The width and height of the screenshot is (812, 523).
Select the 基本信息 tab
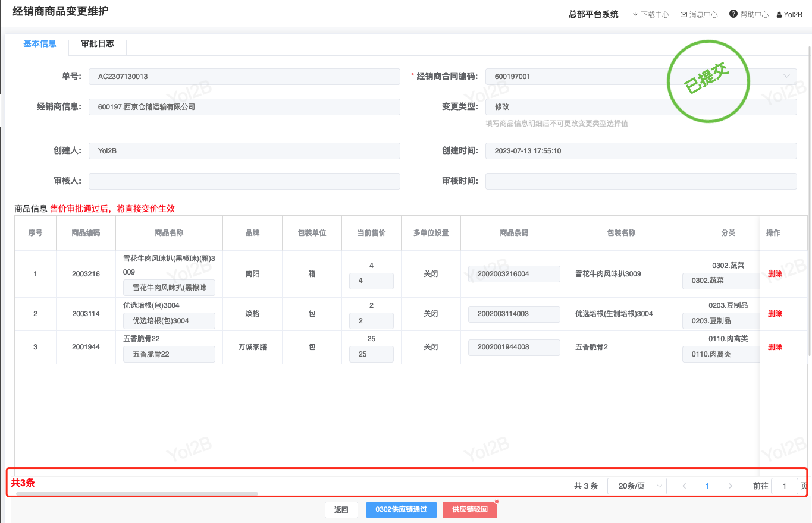click(x=40, y=44)
